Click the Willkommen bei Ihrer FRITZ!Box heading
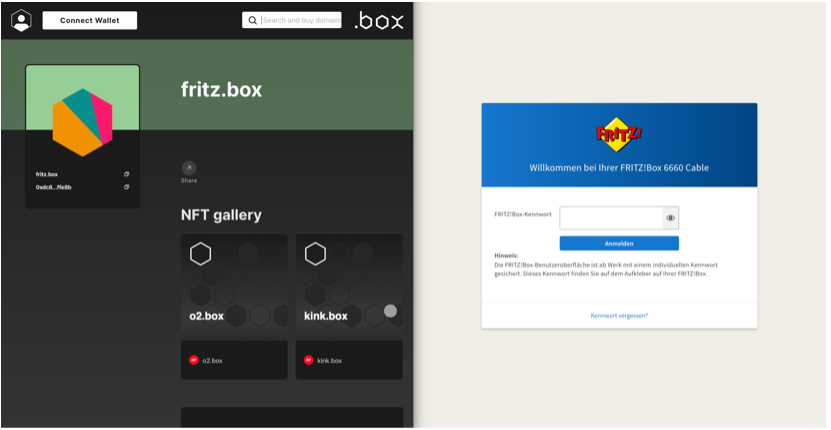This screenshot has height=430, width=831. [619, 168]
